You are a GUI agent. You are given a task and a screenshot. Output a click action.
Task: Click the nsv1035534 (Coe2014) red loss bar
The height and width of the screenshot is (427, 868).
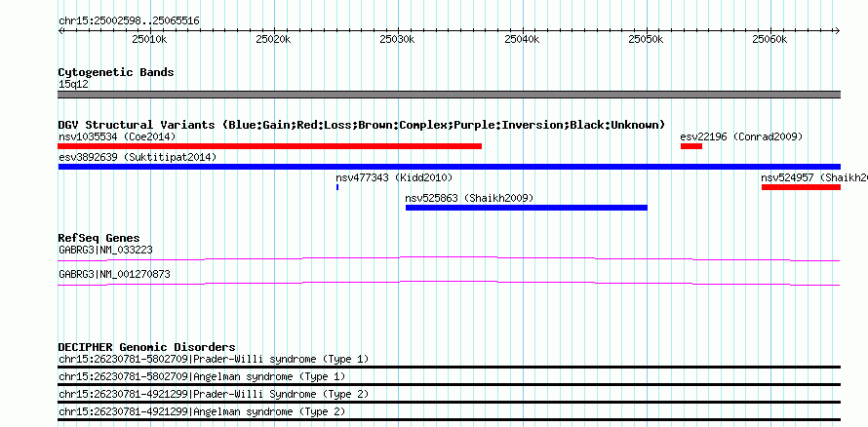click(269, 146)
